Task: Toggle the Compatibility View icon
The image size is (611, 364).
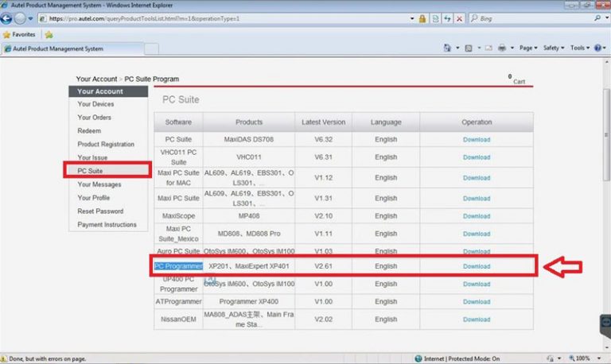Action: (435, 19)
